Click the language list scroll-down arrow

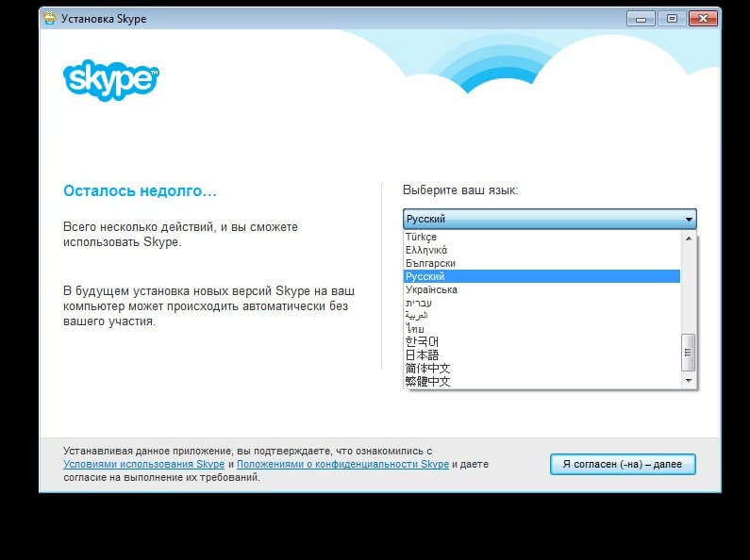tap(689, 381)
